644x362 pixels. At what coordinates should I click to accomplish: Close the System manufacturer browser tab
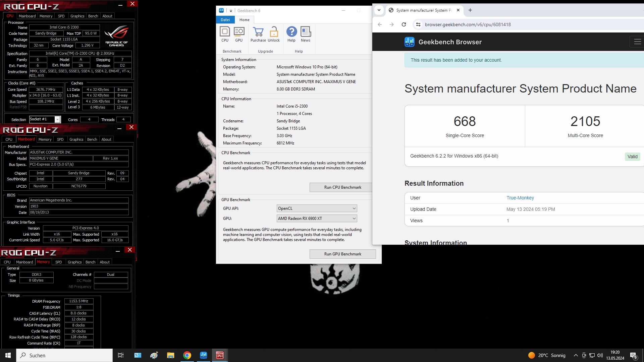pos(458,10)
